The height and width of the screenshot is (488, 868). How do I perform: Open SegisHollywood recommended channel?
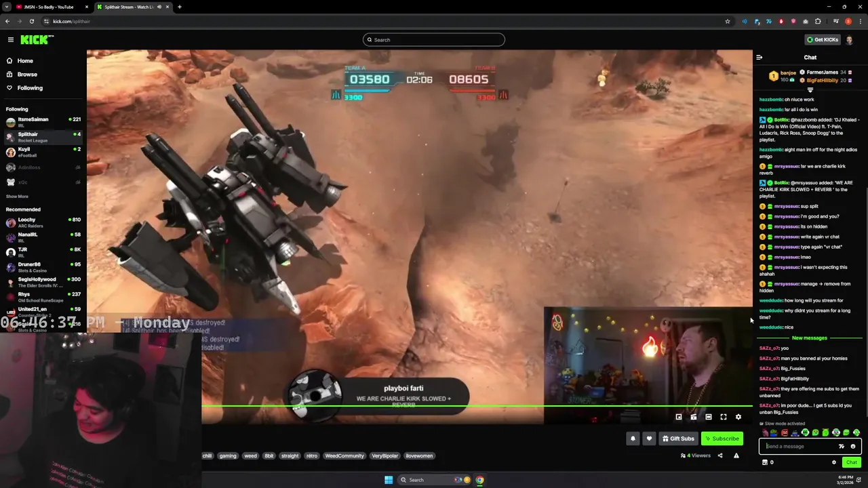43,282
